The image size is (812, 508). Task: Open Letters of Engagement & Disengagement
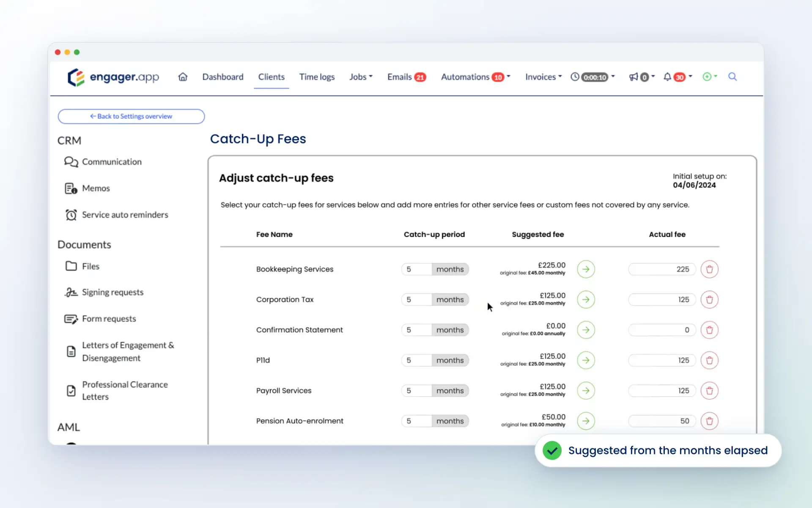pos(121,351)
